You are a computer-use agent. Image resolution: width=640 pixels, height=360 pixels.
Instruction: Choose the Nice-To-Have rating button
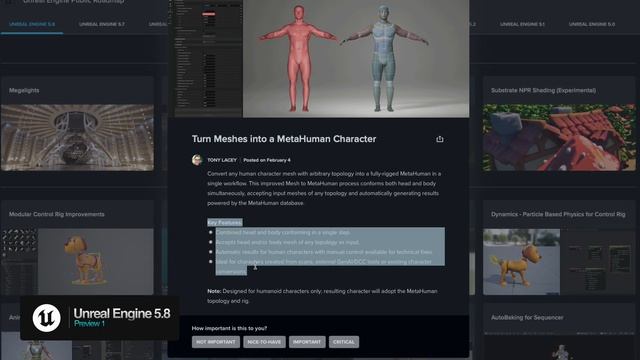pyautogui.click(x=264, y=342)
